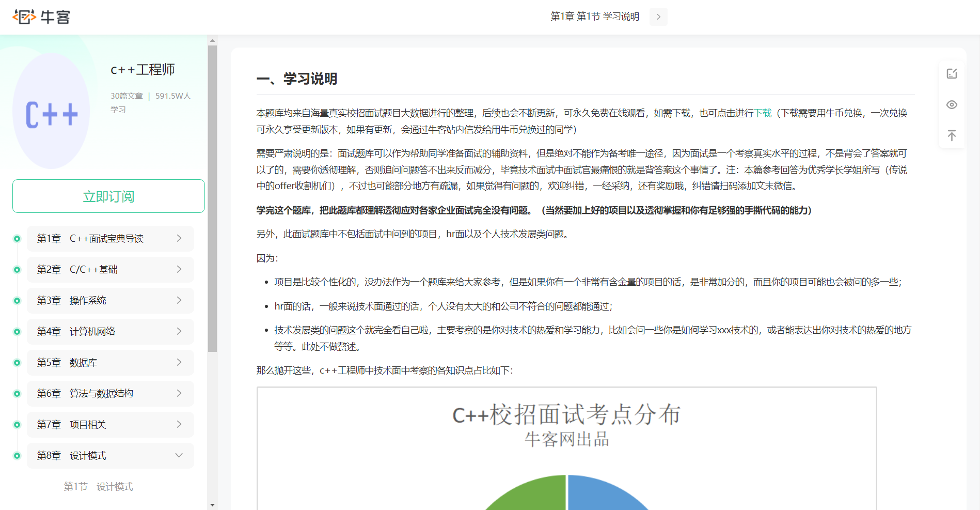This screenshot has height=510, width=980.
Task: Open the note editing icon on right panel
Action: [952, 73]
